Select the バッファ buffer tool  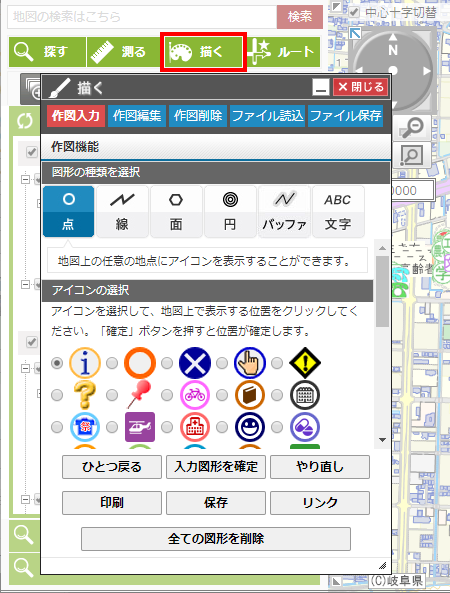tap(284, 211)
